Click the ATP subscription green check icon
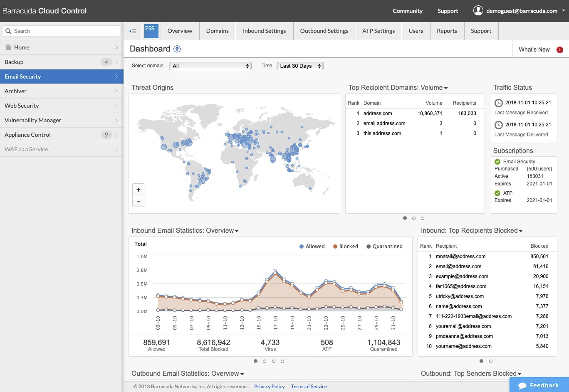Viewport: 569px width, 392px height. click(x=497, y=193)
